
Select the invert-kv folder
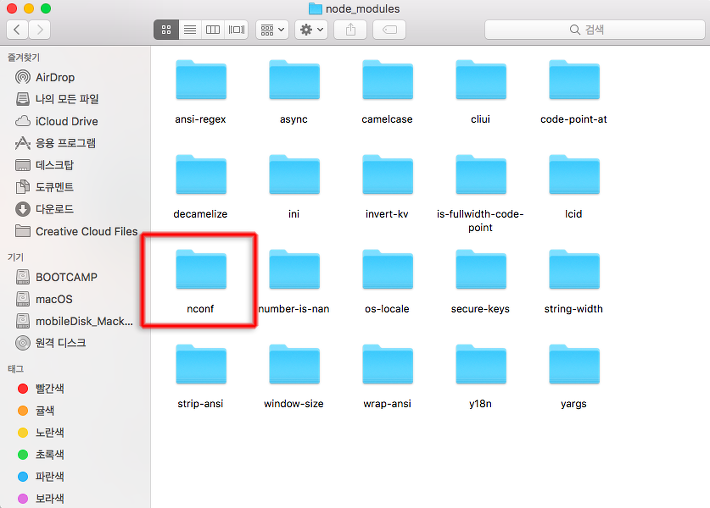coord(387,187)
